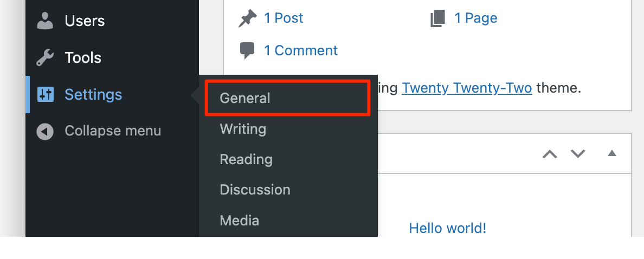This screenshot has width=644, height=259.
Task: Choose Discussion from Settings submenu
Action: point(255,190)
